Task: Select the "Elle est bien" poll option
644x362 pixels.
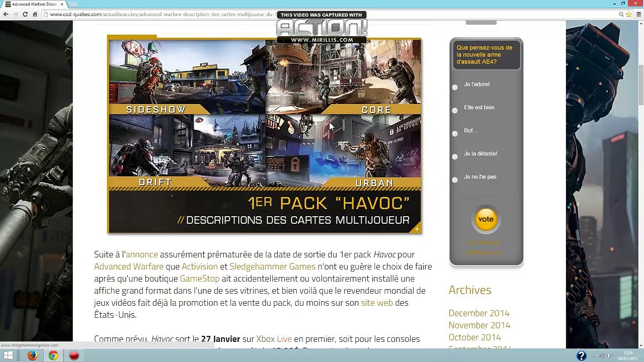Action: coord(455,111)
